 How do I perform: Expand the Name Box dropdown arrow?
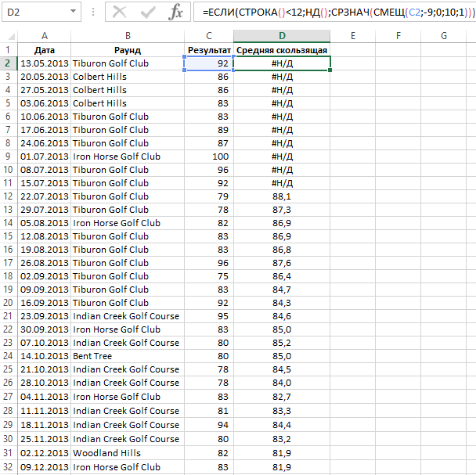click(73, 12)
